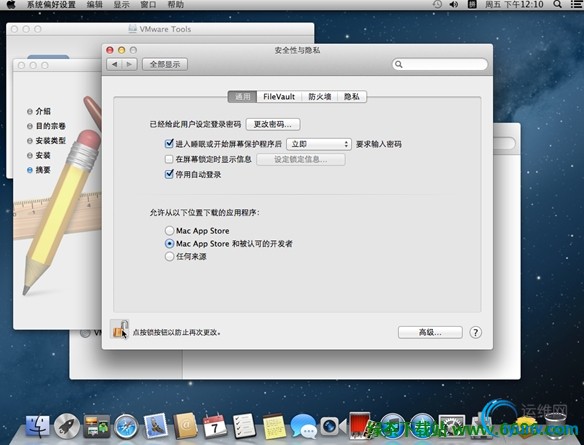Image resolution: width=584 pixels, height=445 pixels.
Task: Click 目的宗卷 step in VMware Tools installer
Action: pos(50,126)
